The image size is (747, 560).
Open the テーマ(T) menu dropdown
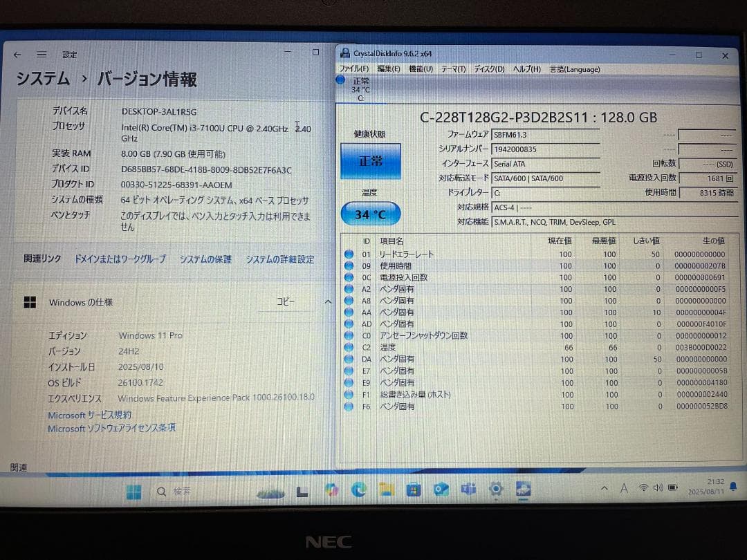click(454, 68)
